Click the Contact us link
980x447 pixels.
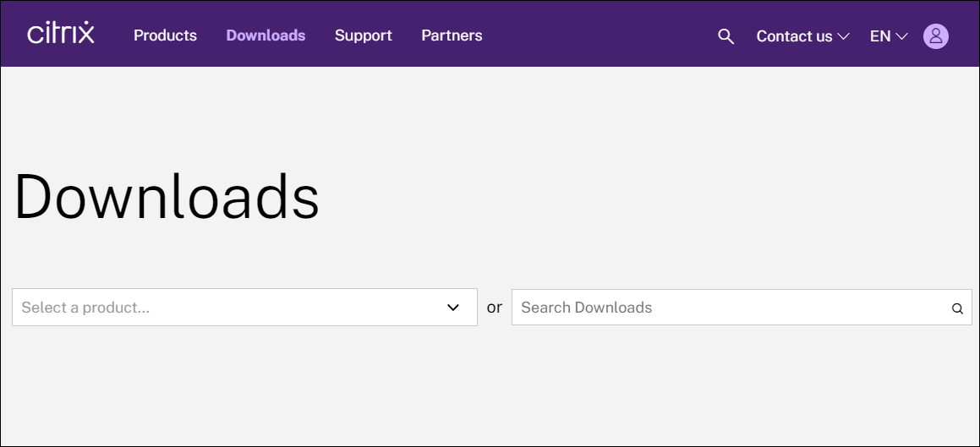point(794,36)
